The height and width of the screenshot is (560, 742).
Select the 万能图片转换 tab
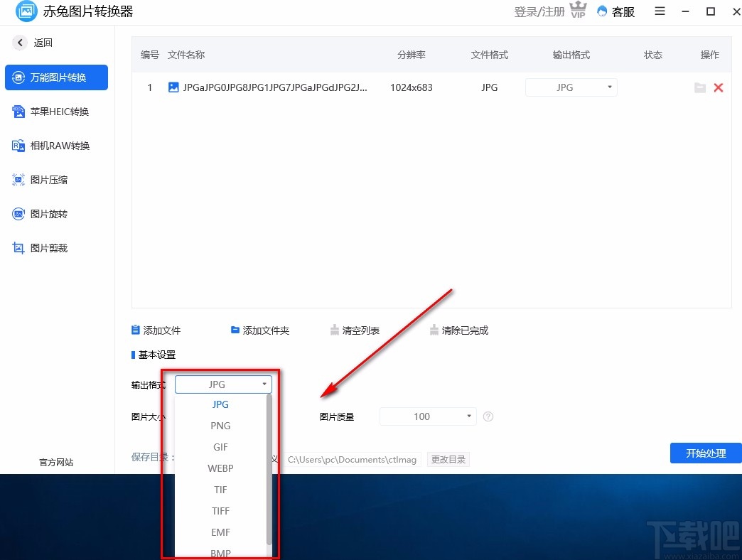(x=56, y=78)
